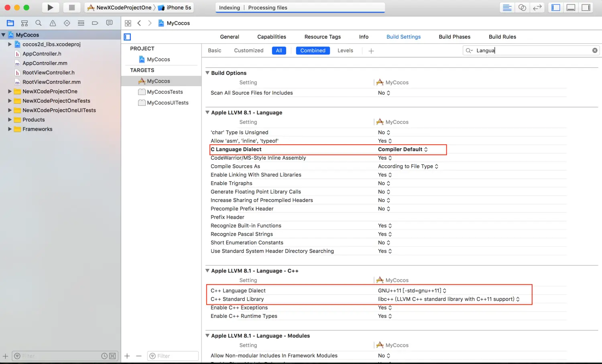Remove the selected target with minus

[x=139, y=356]
